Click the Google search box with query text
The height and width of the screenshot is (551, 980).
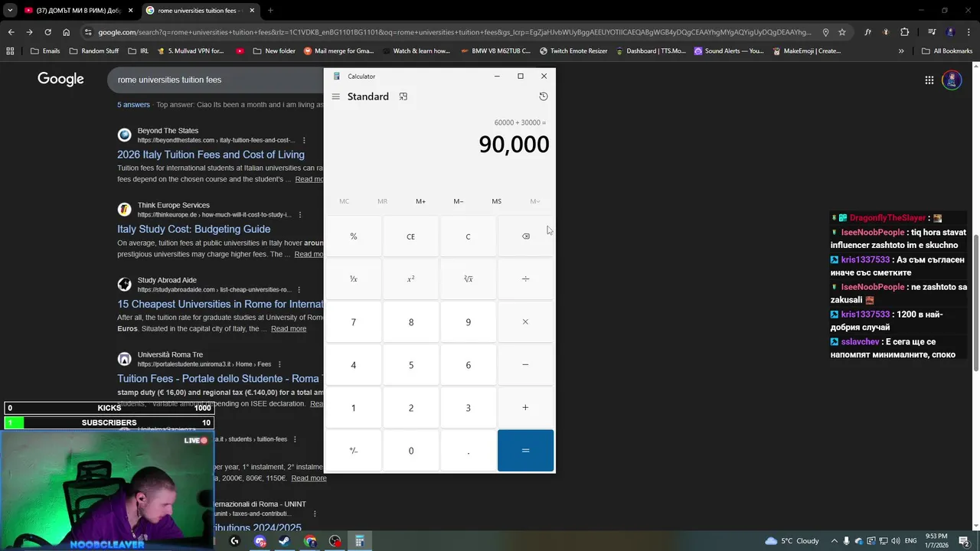[x=217, y=80]
